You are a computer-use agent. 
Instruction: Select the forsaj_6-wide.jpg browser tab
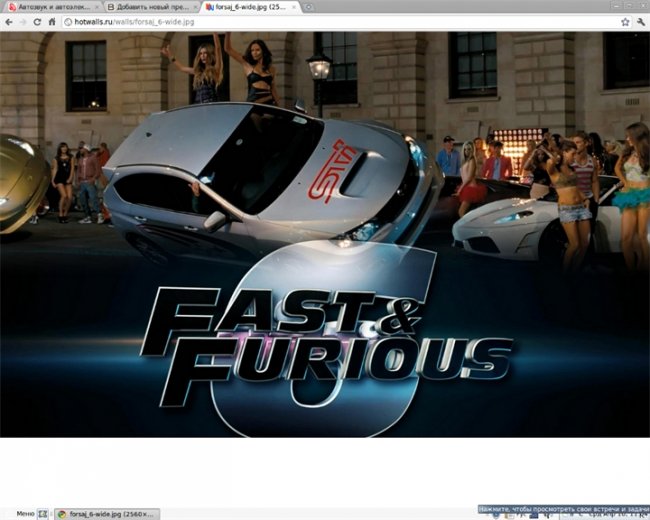point(245,7)
